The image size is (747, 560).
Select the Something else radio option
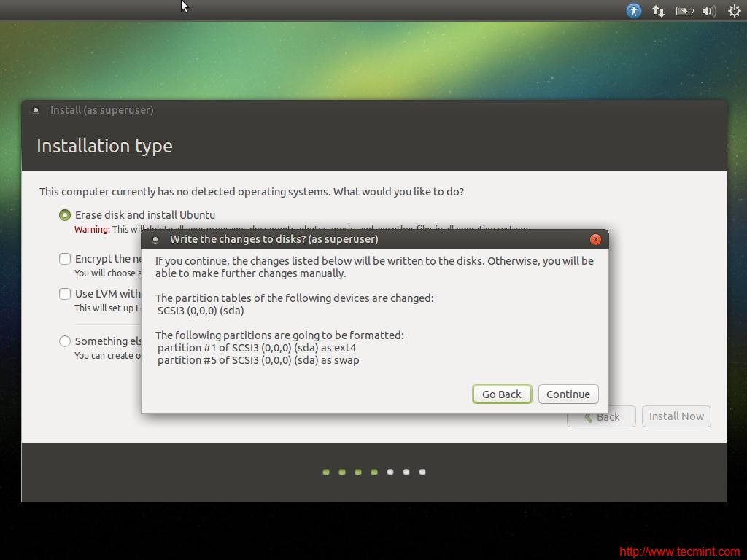pos(65,341)
